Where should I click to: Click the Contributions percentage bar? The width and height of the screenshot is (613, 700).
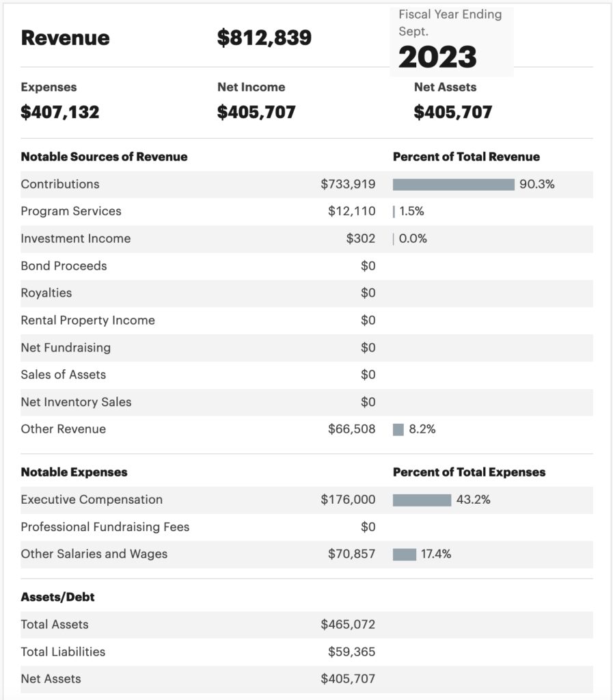(x=453, y=185)
